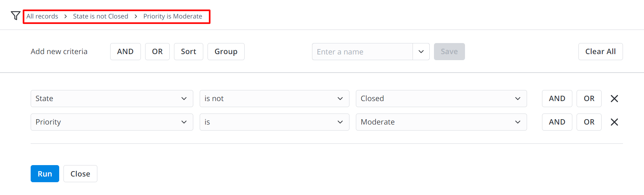
Task: Delete the Priority condition row
Action: point(614,122)
